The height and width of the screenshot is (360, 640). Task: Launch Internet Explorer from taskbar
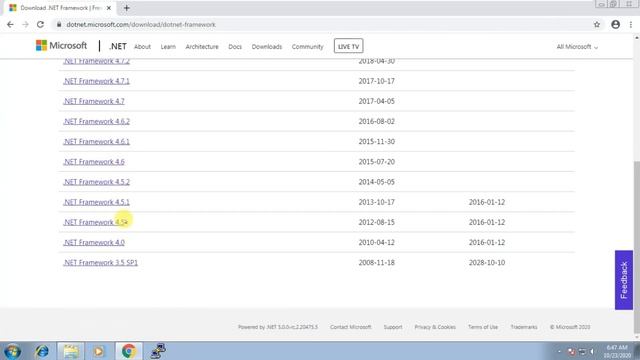click(42, 351)
